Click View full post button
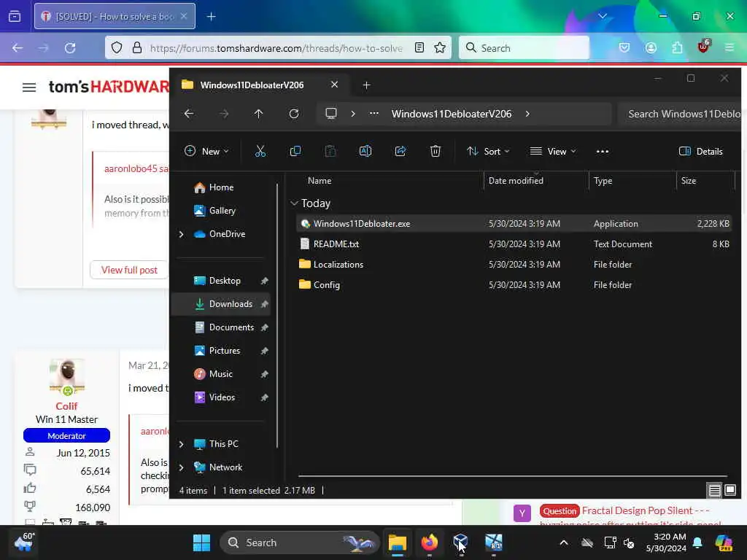747x560 pixels. tap(129, 270)
